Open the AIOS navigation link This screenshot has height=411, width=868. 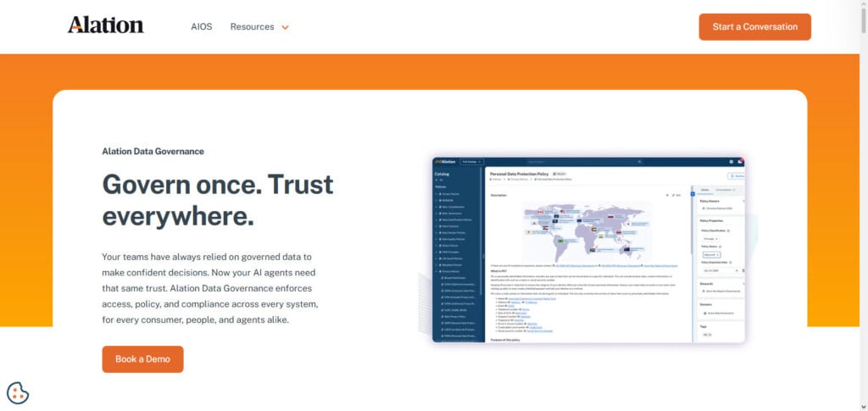click(202, 26)
